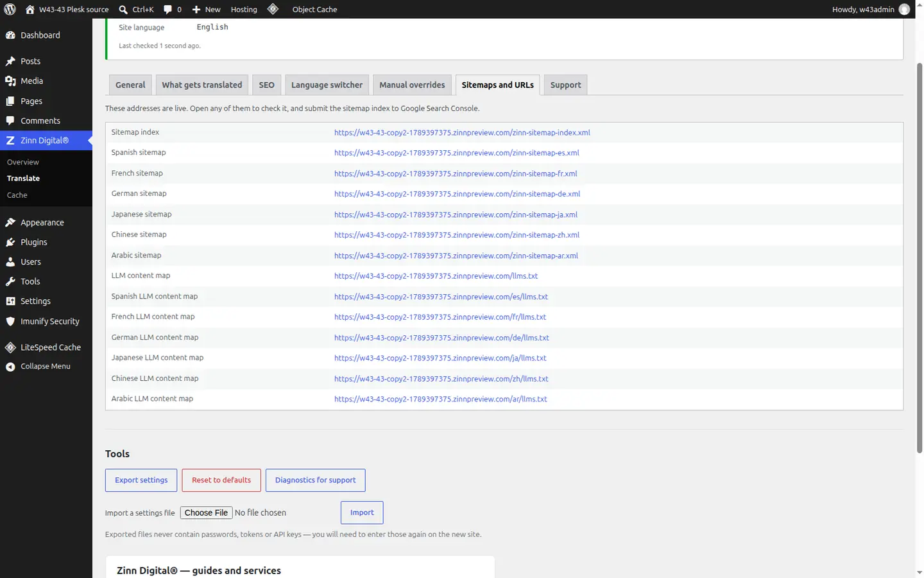Open the Sitemap index URL link
This screenshot has width=924, height=578.
click(462, 132)
